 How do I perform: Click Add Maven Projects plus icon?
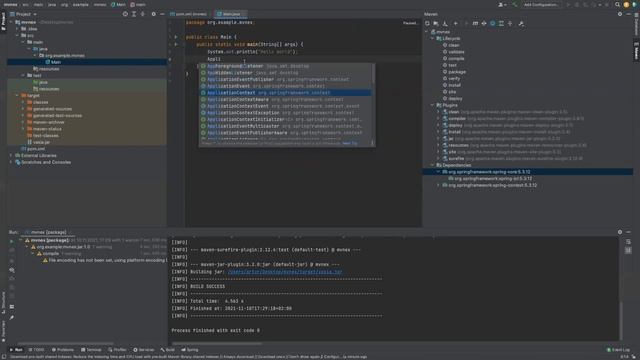coord(456,24)
